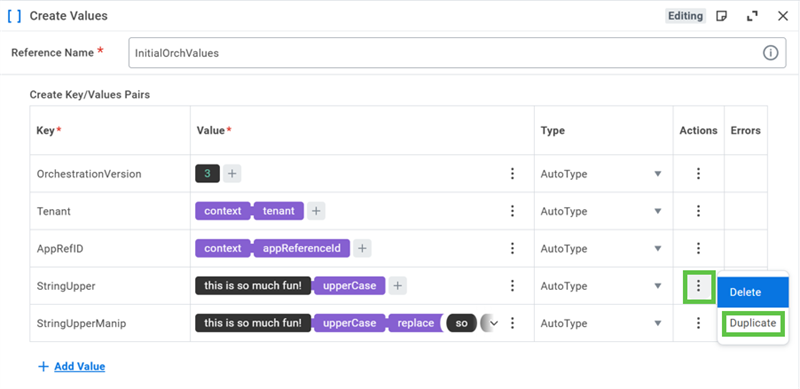Open value options menu for StringUpperManip
This screenshot has height=389, width=800.
point(513,323)
